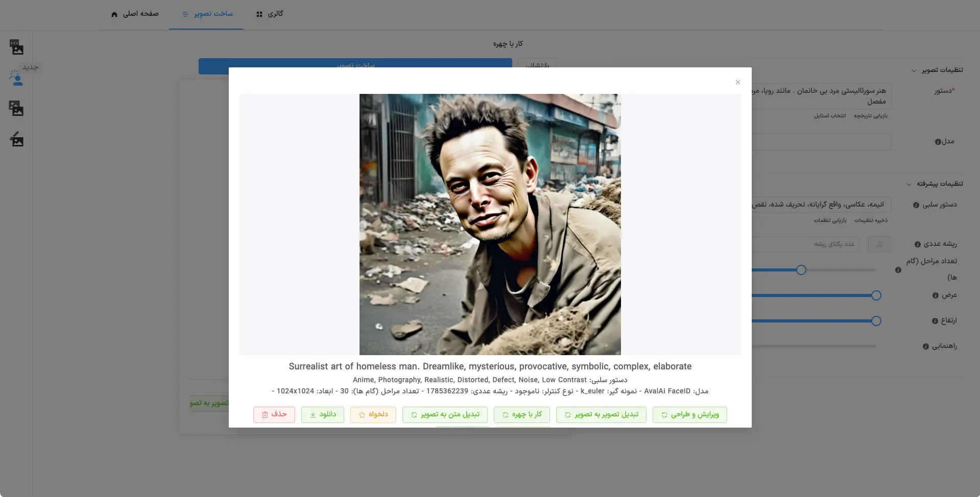The width and height of the screenshot is (980, 497).
Task: Click the ویرایش و طراحی button
Action: pyautogui.click(x=690, y=414)
